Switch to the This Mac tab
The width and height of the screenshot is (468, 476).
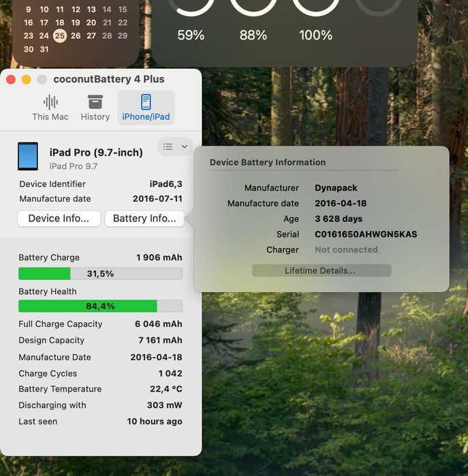tap(50, 108)
